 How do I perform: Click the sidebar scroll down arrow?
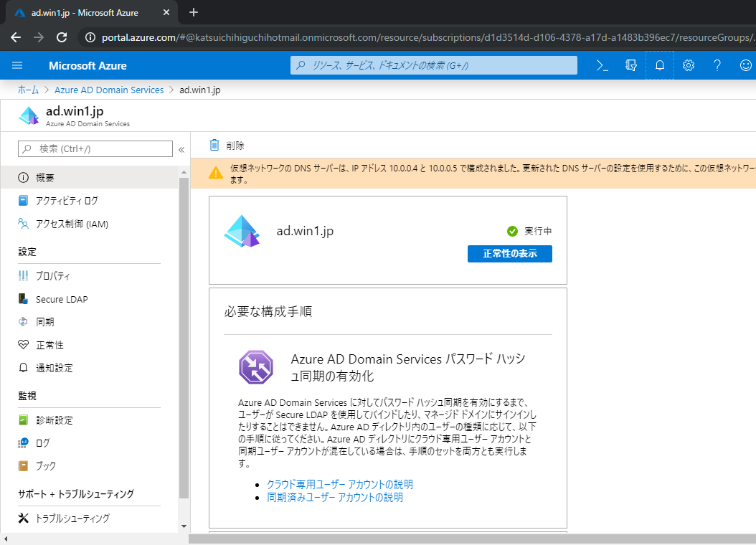[184, 526]
